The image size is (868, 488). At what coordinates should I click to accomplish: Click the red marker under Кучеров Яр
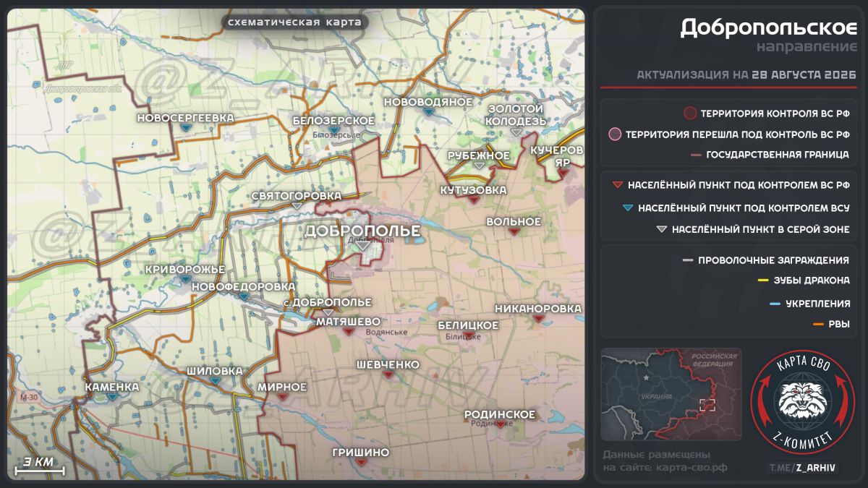click(562, 173)
